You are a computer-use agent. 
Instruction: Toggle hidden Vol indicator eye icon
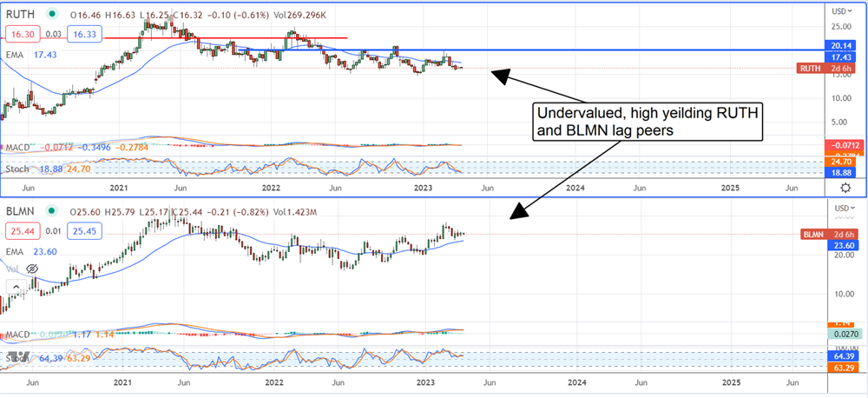point(32,269)
